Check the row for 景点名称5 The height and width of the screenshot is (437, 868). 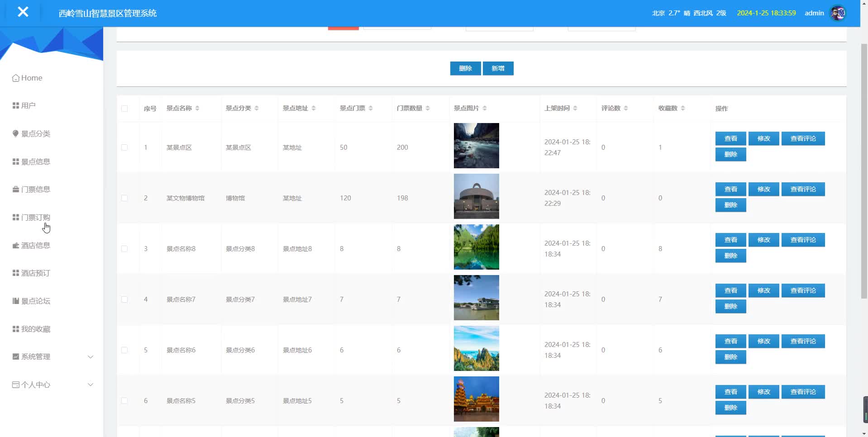pos(124,401)
